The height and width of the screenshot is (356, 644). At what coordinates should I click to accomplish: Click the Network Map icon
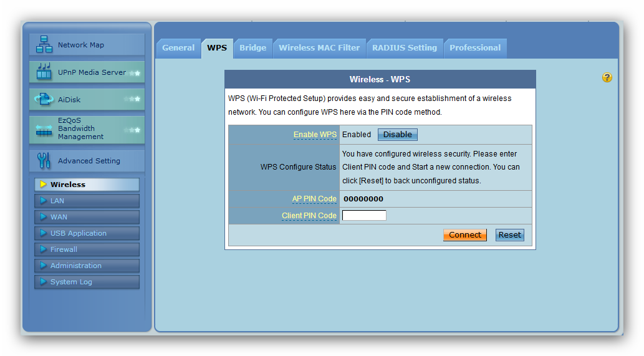44,45
